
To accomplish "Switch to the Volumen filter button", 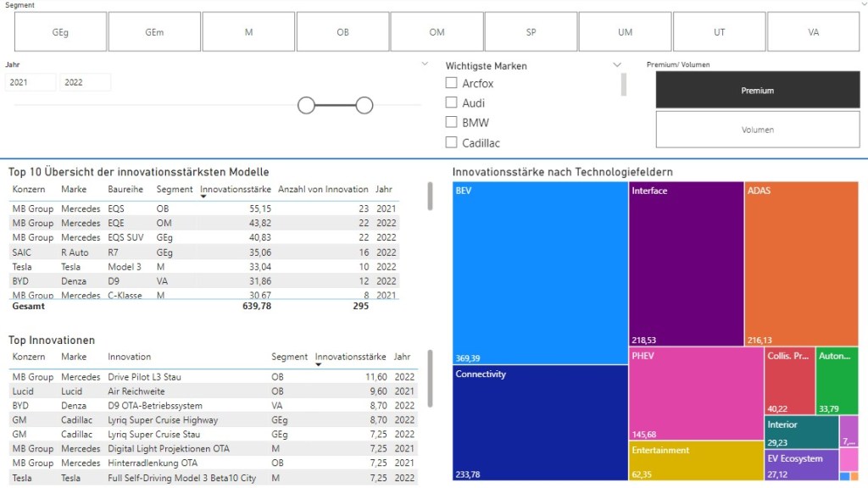I will [757, 130].
